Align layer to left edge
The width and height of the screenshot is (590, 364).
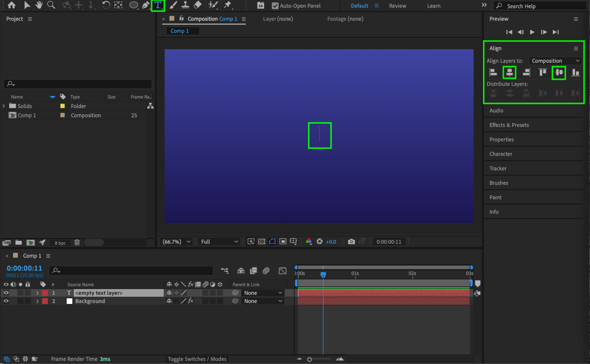coord(493,72)
